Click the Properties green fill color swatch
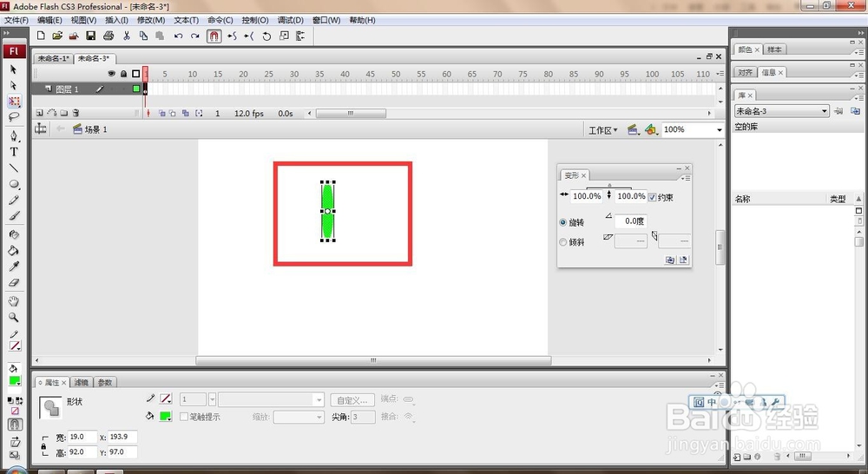This screenshot has height=474, width=868. click(x=166, y=417)
